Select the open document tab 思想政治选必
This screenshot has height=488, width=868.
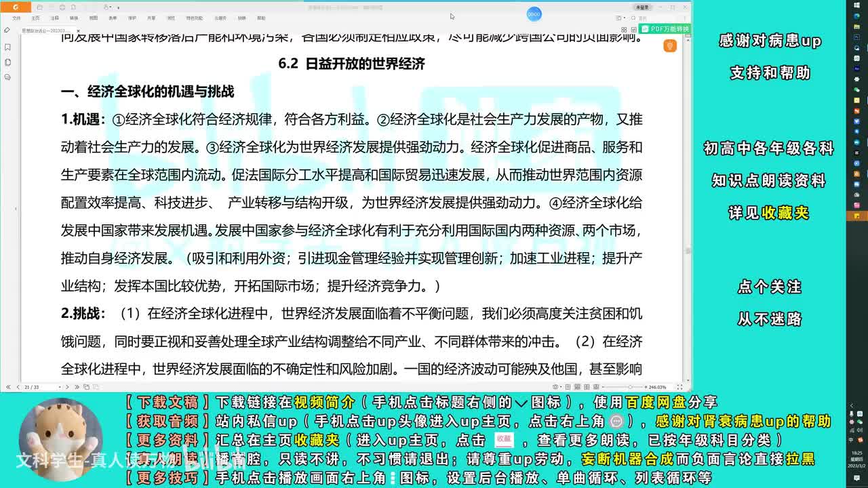[45, 30]
